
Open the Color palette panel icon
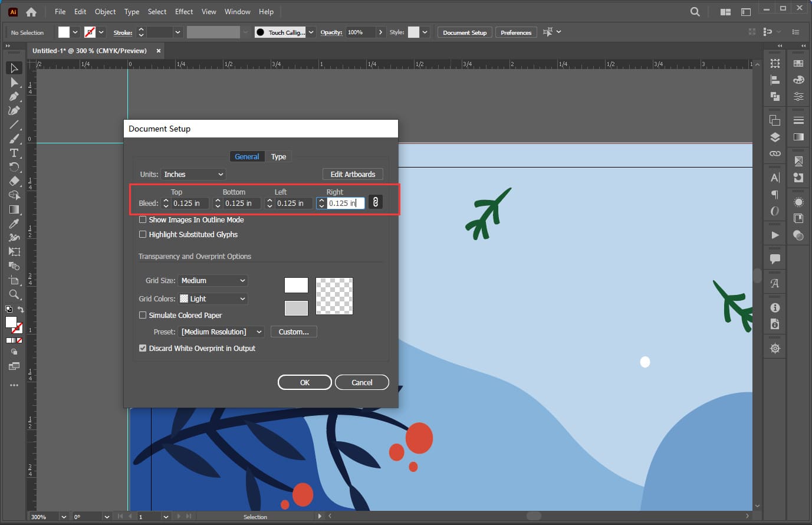tap(798, 80)
